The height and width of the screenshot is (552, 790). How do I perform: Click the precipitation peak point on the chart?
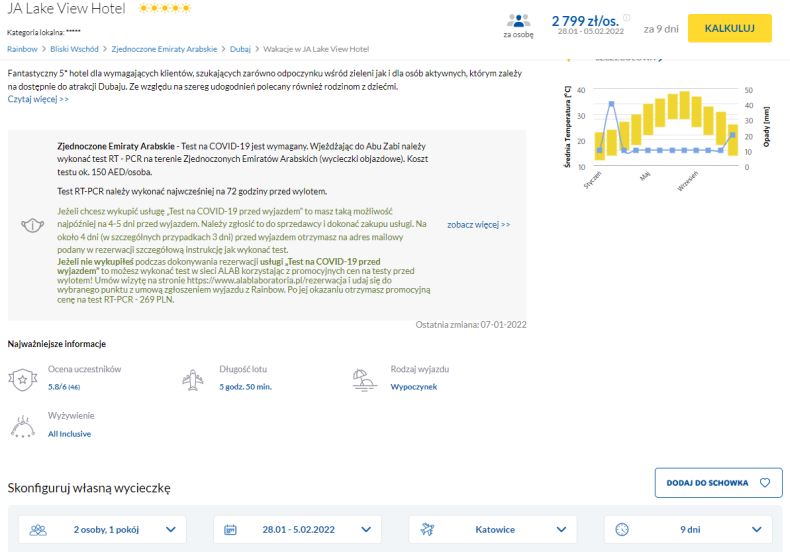(611, 104)
